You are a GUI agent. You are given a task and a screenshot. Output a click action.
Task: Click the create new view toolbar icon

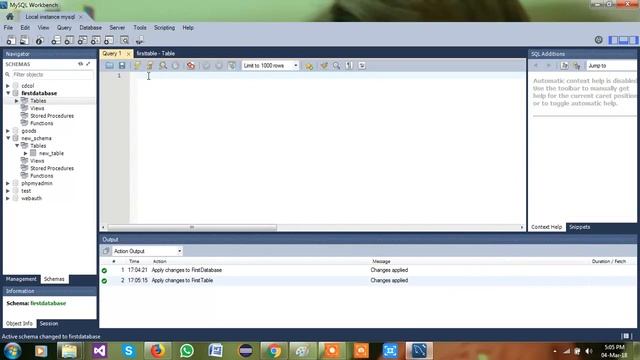(x=82, y=40)
